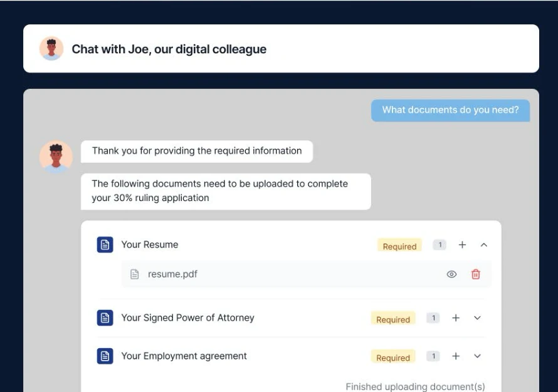Click Joe's avatar in the chat header

[x=51, y=48]
